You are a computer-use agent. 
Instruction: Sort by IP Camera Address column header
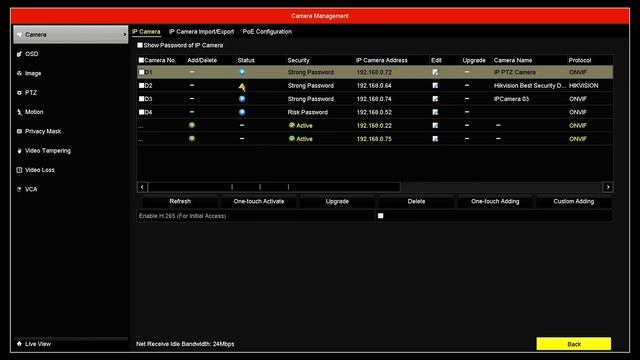[x=382, y=60]
